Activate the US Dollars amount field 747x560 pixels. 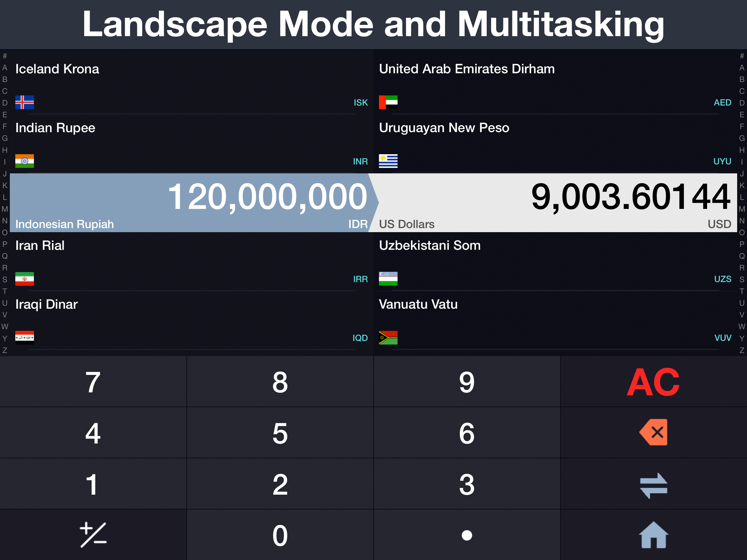[x=555, y=203]
